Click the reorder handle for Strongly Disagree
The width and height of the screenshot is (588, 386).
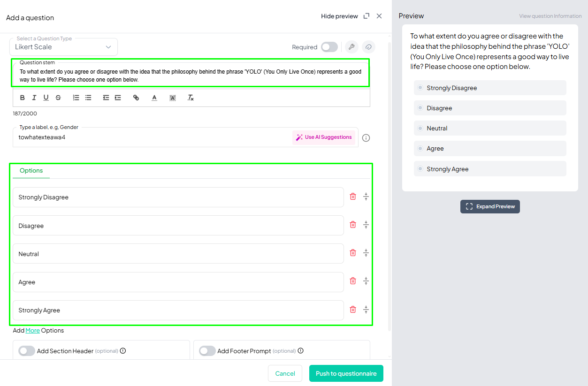click(366, 197)
